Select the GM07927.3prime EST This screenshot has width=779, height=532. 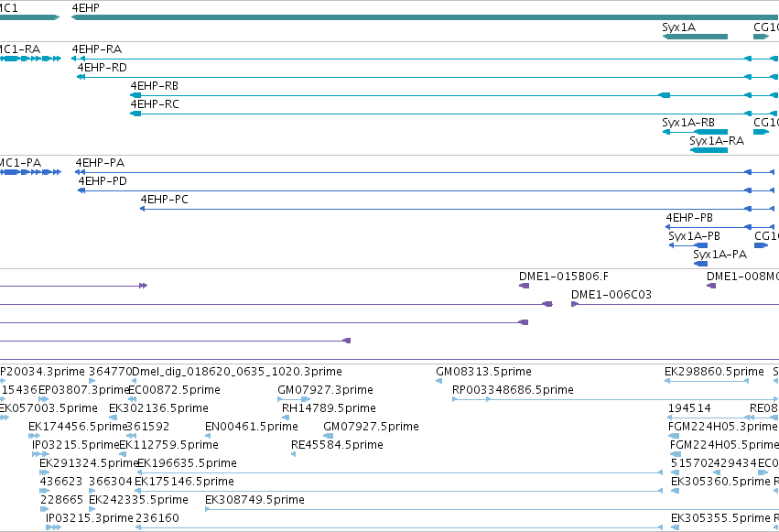294,399
